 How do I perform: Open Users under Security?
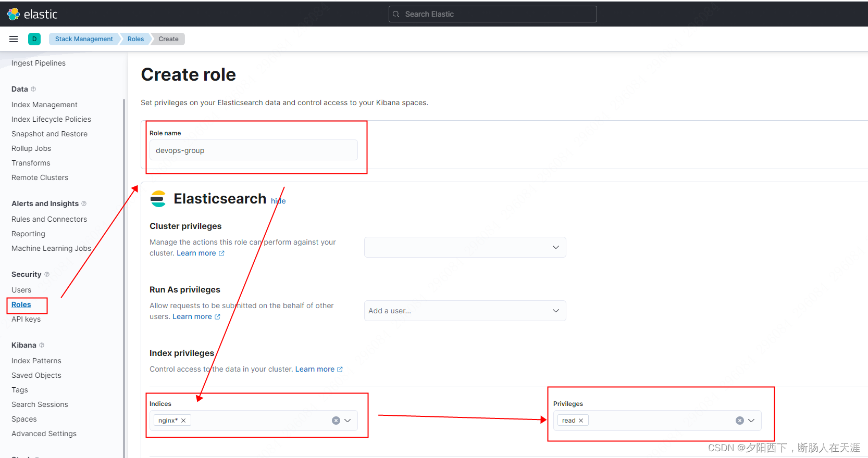21,290
